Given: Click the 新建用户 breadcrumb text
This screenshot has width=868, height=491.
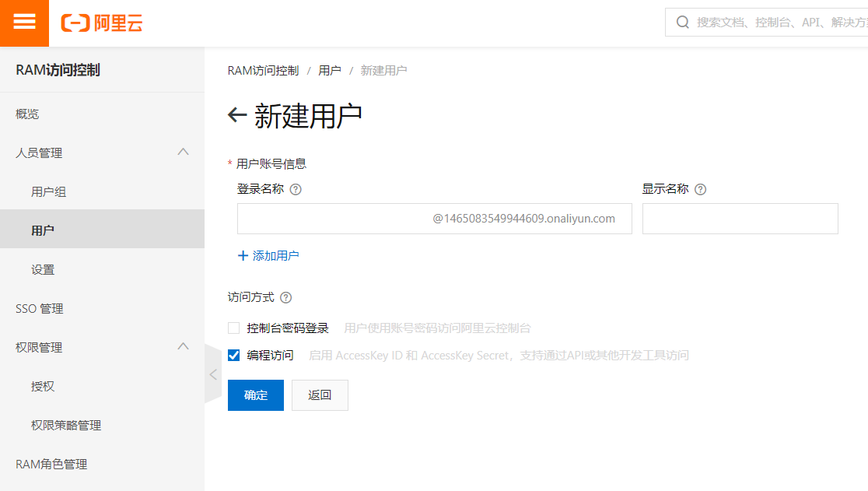Looking at the screenshot, I should [383, 71].
